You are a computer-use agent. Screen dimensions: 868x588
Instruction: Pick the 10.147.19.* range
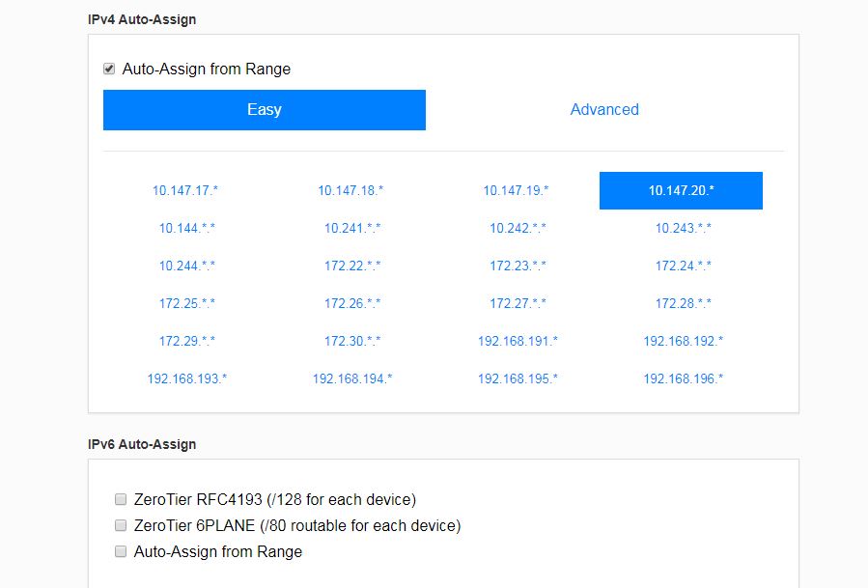(x=516, y=190)
